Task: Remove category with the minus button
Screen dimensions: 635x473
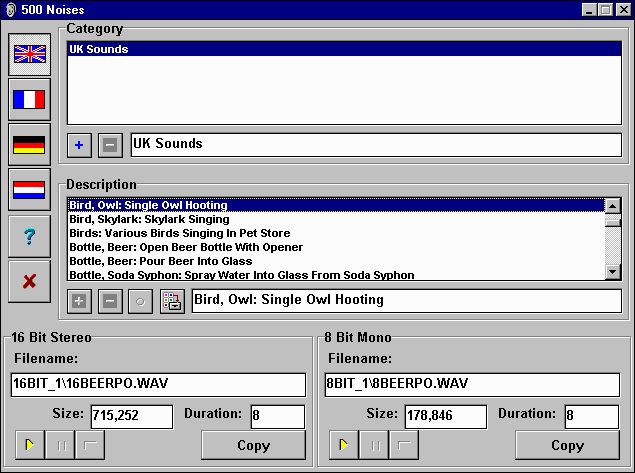Action: point(110,145)
